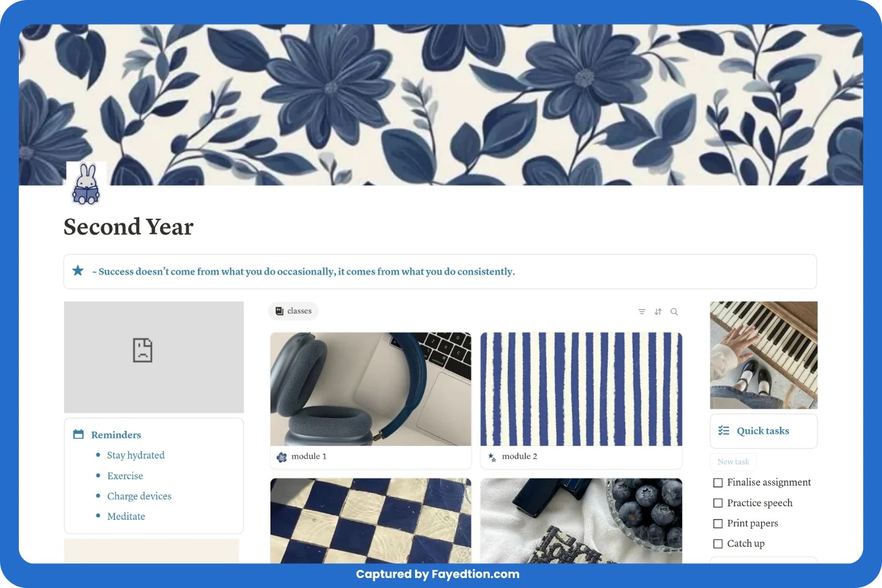Click the sort arrows icon
This screenshot has width=882, height=588.
[658, 312]
